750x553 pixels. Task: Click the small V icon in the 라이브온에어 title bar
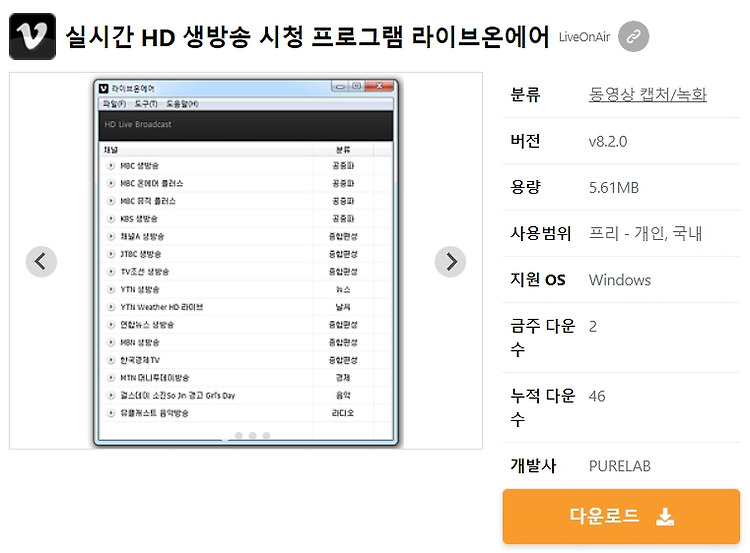[x=104, y=88]
